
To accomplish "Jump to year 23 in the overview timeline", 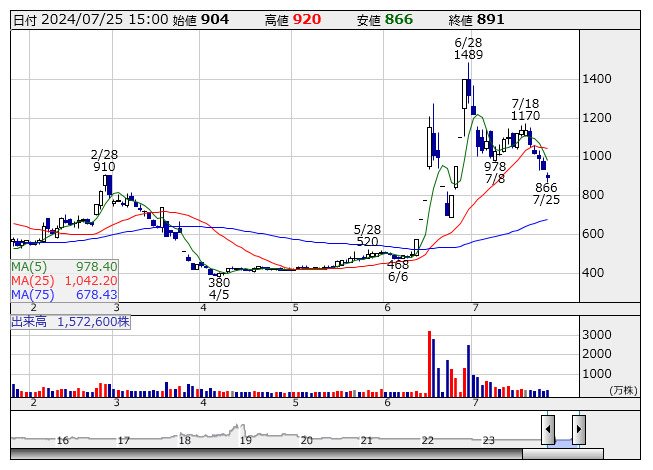I will coord(489,440).
